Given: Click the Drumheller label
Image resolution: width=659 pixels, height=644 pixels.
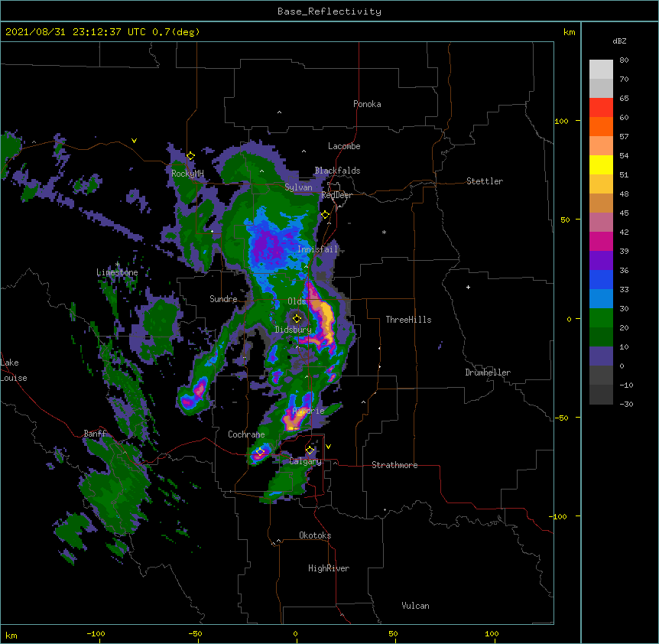Looking at the screenshot, I should pos(488,372).
